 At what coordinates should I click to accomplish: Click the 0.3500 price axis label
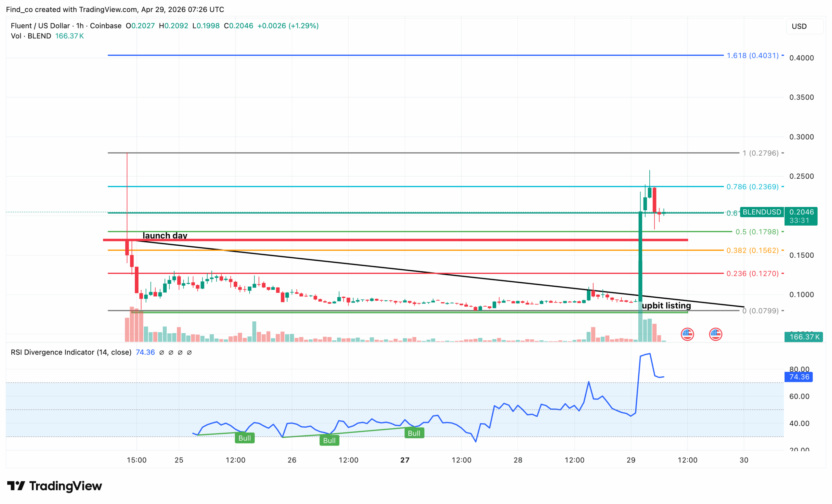(801, 97)
